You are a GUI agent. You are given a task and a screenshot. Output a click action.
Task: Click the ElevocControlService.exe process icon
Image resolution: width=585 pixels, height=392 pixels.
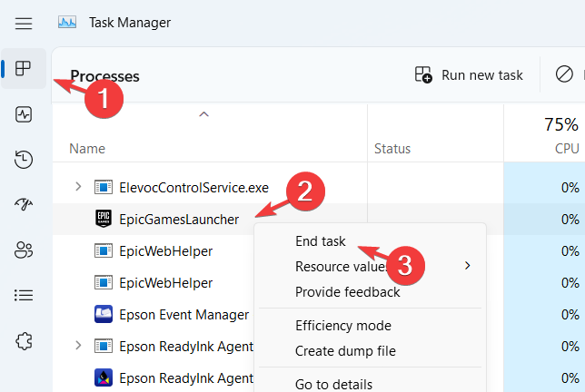point(104,187)
